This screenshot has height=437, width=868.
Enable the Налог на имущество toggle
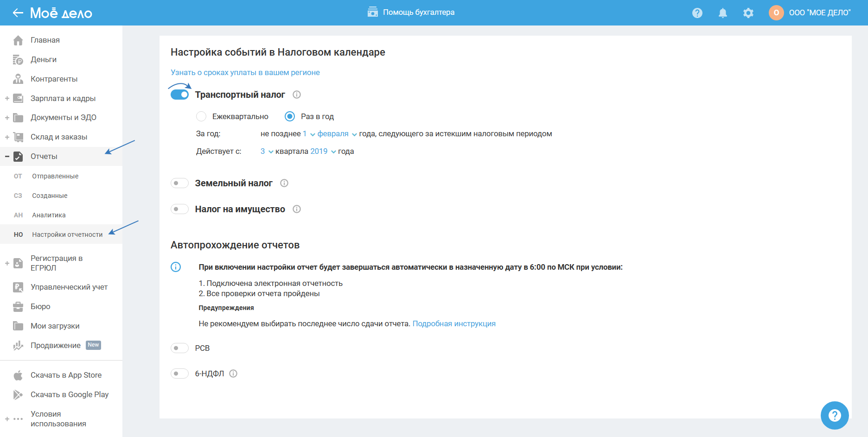[179, 209]
